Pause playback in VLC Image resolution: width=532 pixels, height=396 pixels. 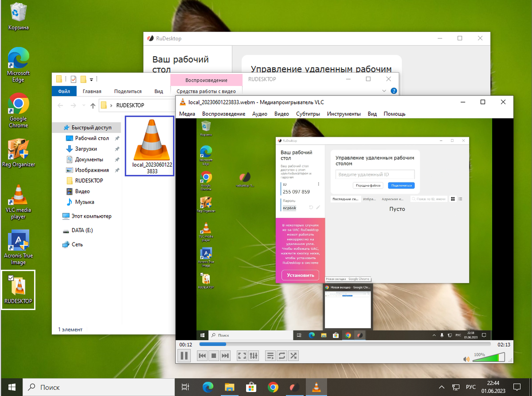pos(184,355)
